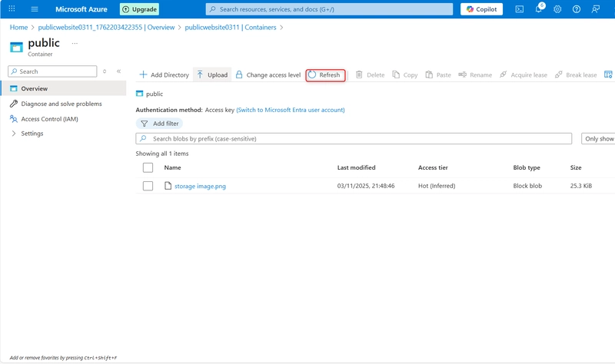Viewport: 615px width, 364px height.
Task: Tick the select-all checkbox in table header
Action: click(148, 167)
